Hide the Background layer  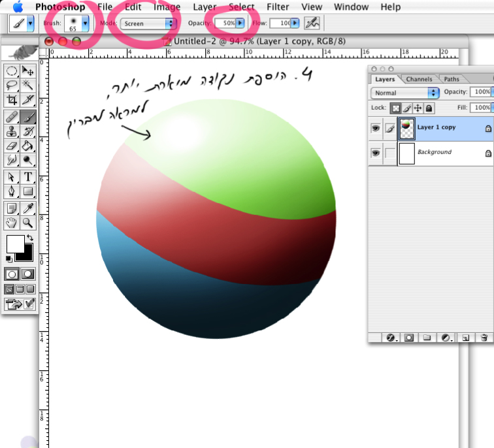coord(376,153)
